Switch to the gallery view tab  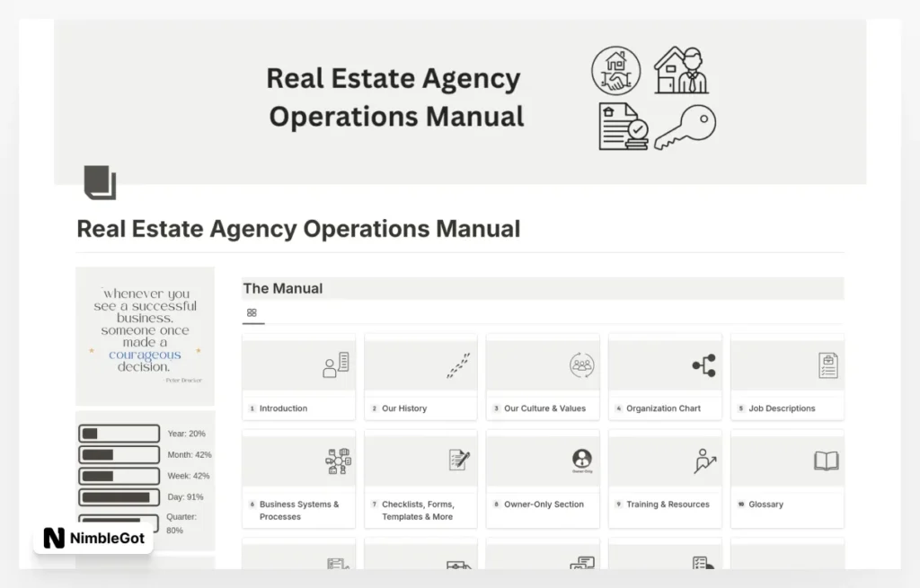pyautogui.click(x=252, y=312)
